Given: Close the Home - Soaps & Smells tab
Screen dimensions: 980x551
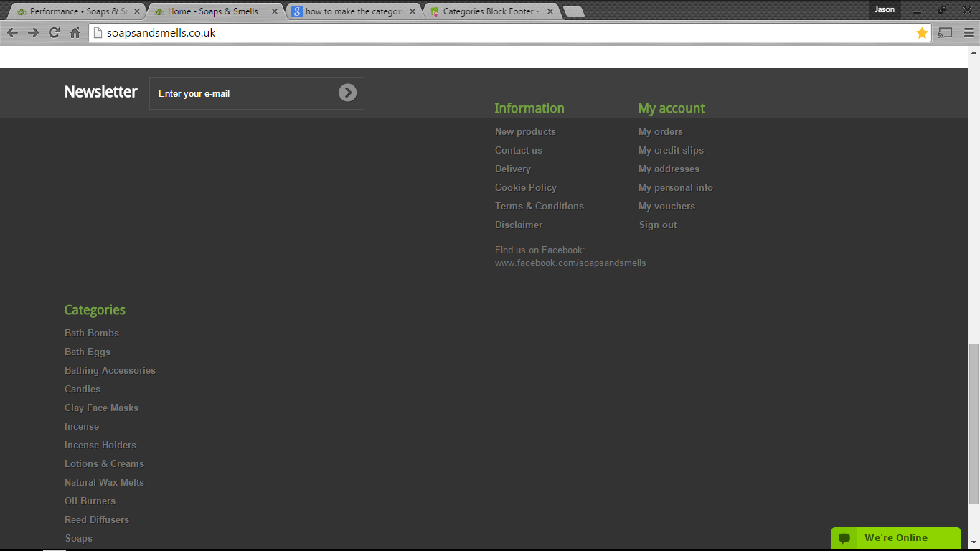Looking at the screenshot, I should (x=274, y=11).
